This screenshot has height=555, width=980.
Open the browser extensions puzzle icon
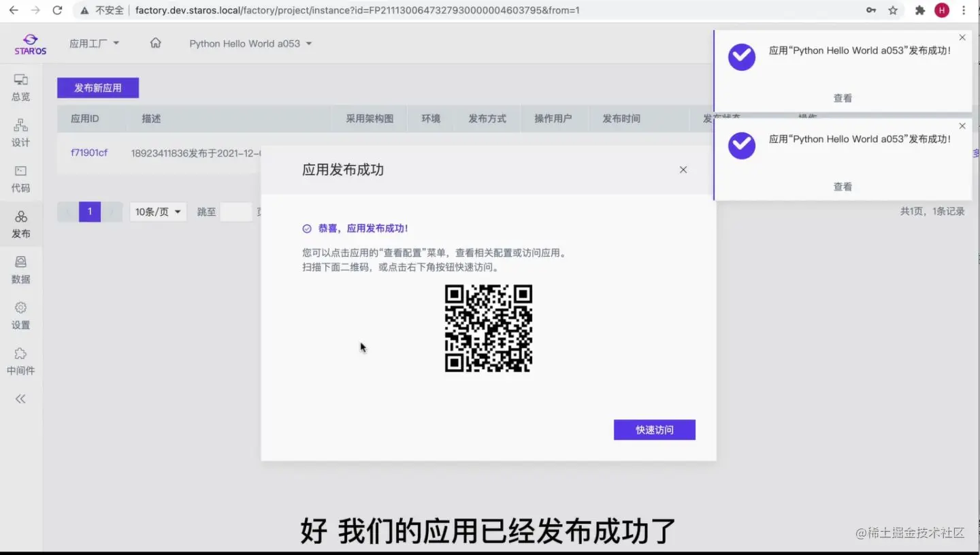pos(920,10)
